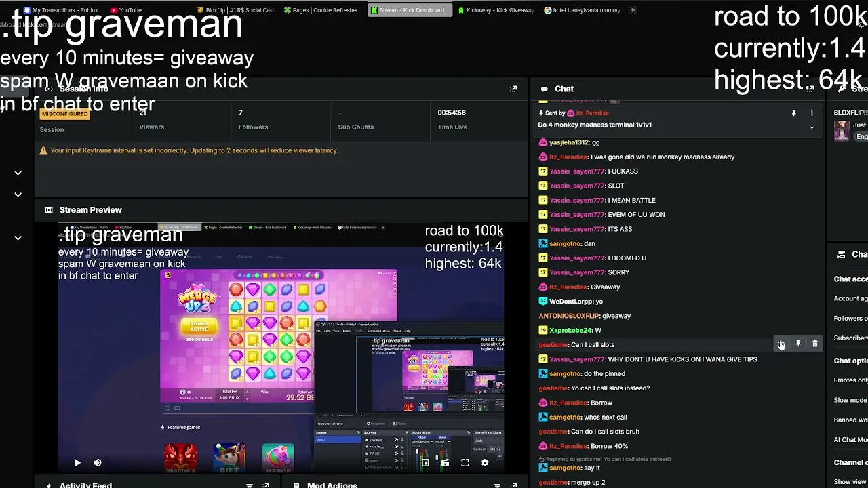The image size is (868, 488).
Task: Switch to My Transactions - Roblox tab
Action: (x=61, y=10)
